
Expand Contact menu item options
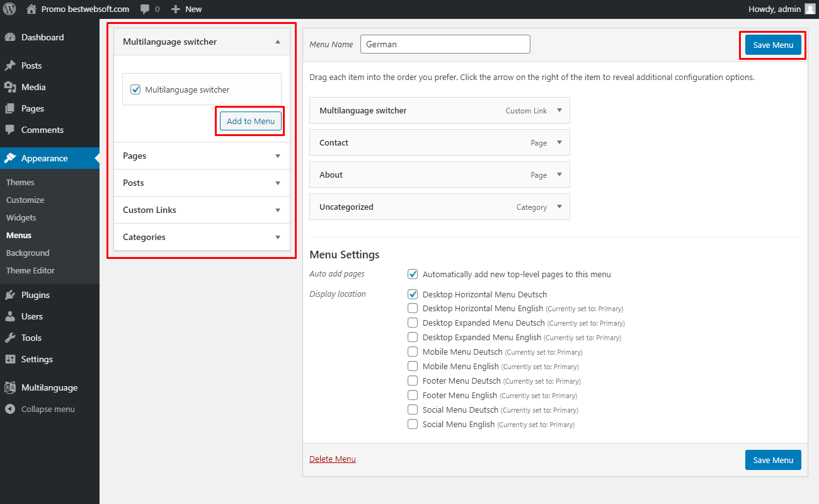click(559, 142)
